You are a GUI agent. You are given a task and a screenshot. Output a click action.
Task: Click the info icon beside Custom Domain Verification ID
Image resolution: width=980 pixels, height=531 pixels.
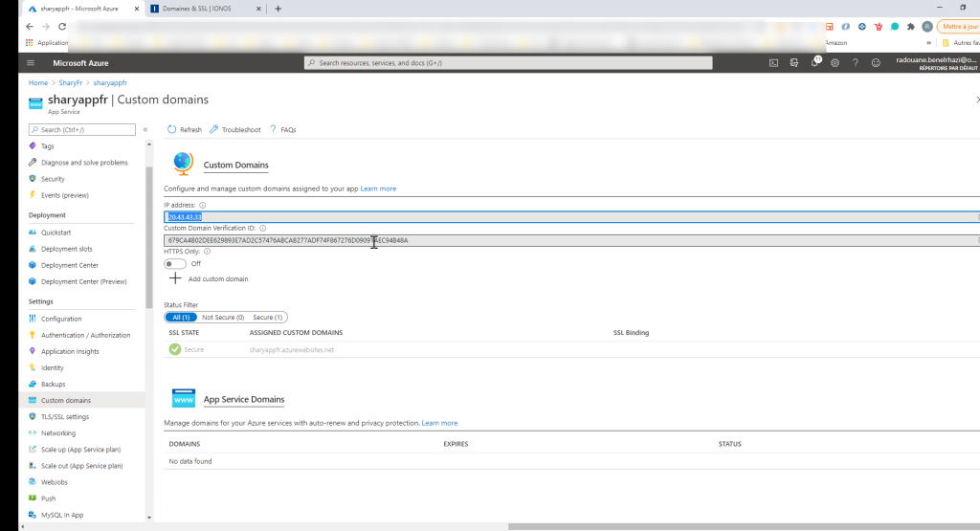pyautogui.click(x=262, y=228)
